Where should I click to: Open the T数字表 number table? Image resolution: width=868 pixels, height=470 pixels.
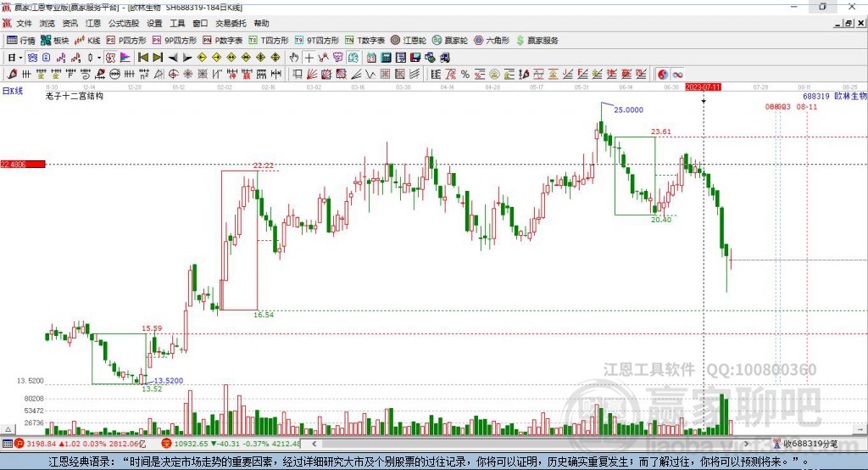coord(364,41)
